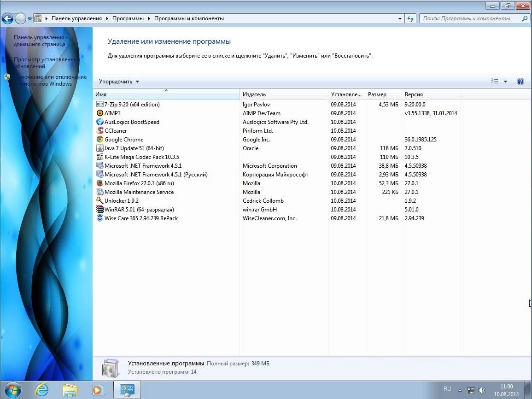Sort by Имя column header

point(166,94)
